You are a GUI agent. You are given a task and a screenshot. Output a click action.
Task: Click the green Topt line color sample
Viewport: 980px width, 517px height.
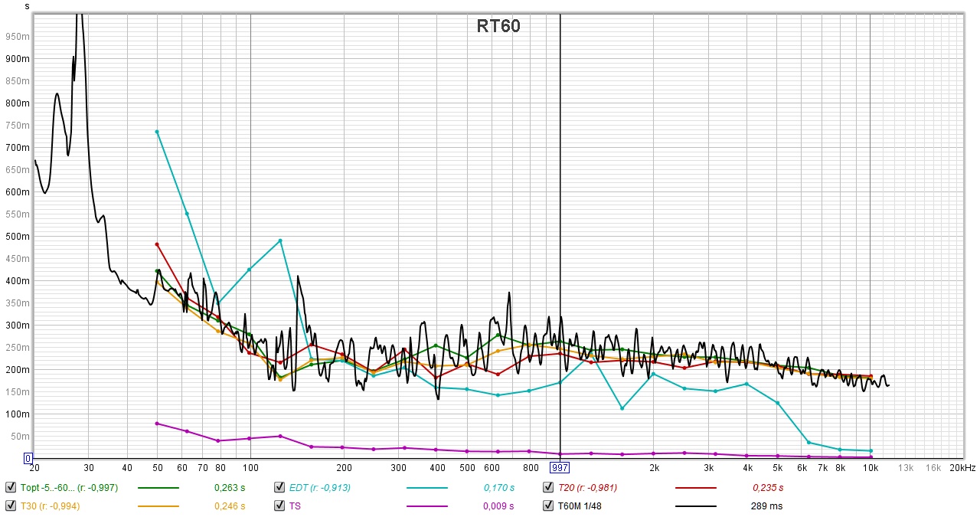point(158,487)
